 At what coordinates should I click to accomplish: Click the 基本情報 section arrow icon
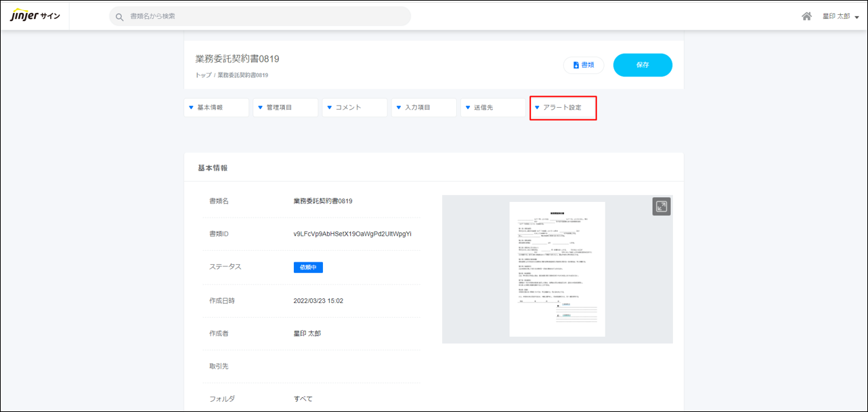192,108
